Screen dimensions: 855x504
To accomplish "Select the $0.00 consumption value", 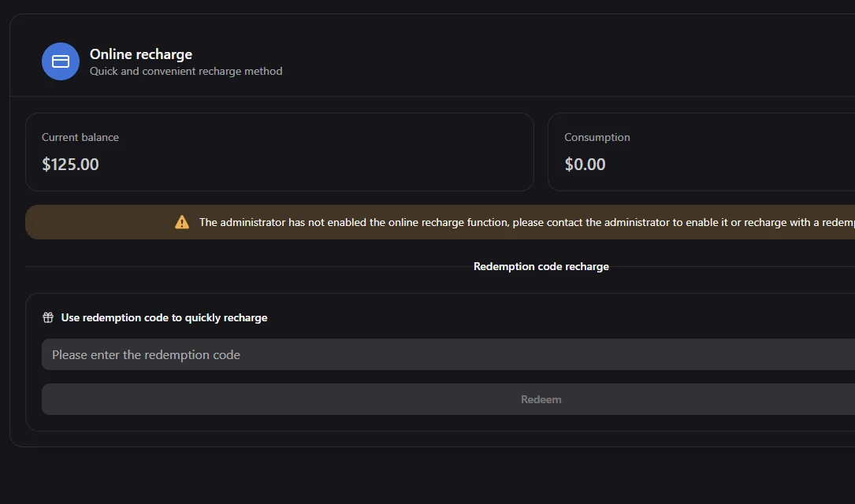I will 585,165.
